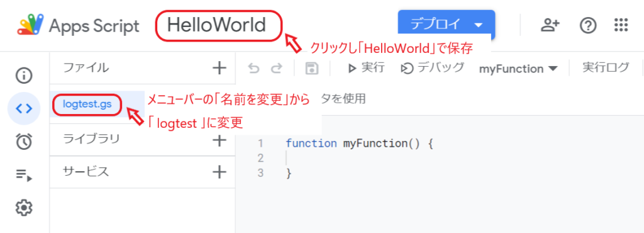
Task: Start デバッグ debug button
Action: point(433,68)
